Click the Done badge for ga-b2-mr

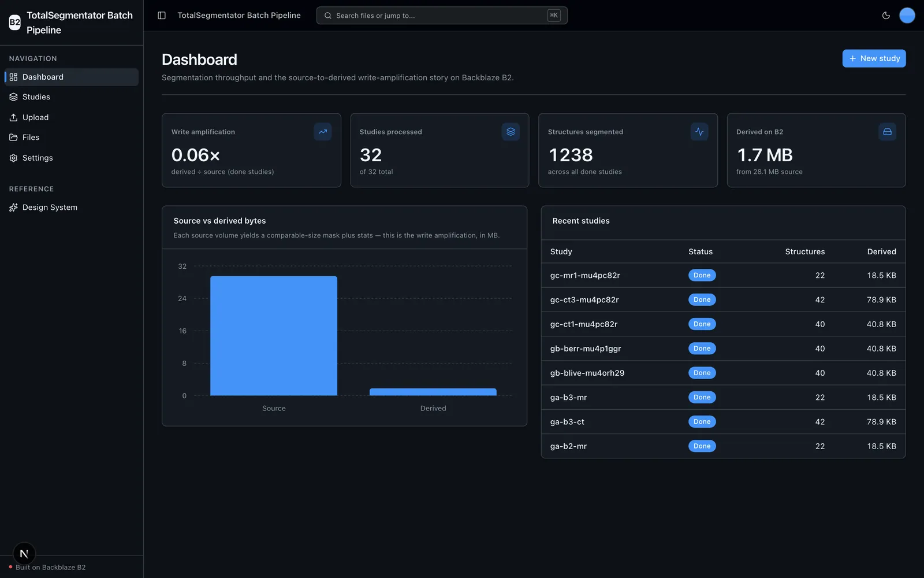(702, 446)
